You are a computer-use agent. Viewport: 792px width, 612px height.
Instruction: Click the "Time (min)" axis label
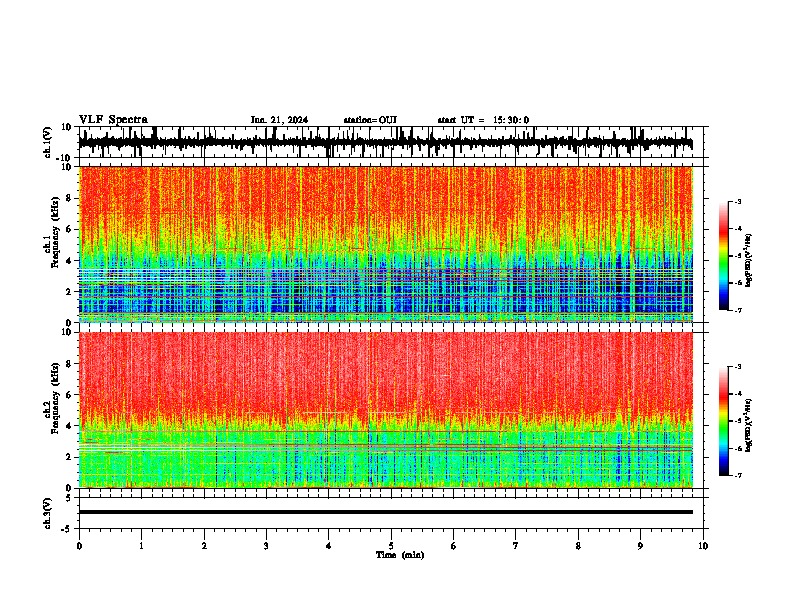coord(400,555)
